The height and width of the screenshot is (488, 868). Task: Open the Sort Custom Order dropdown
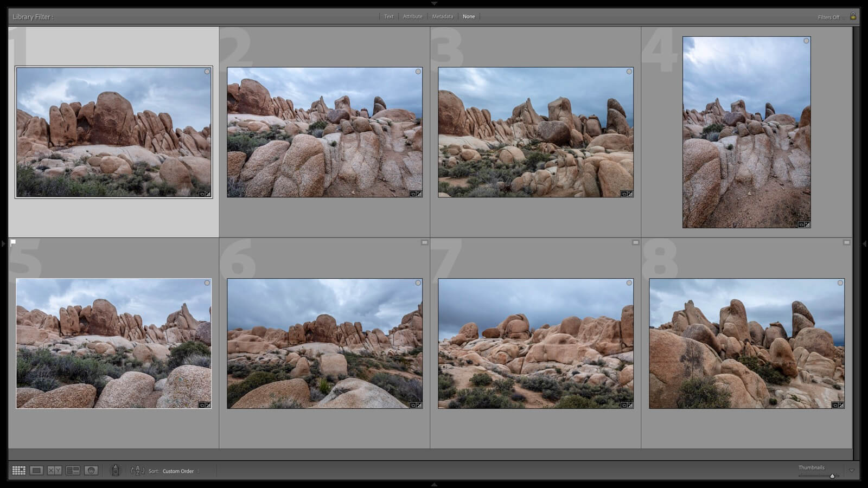[181, 471]
